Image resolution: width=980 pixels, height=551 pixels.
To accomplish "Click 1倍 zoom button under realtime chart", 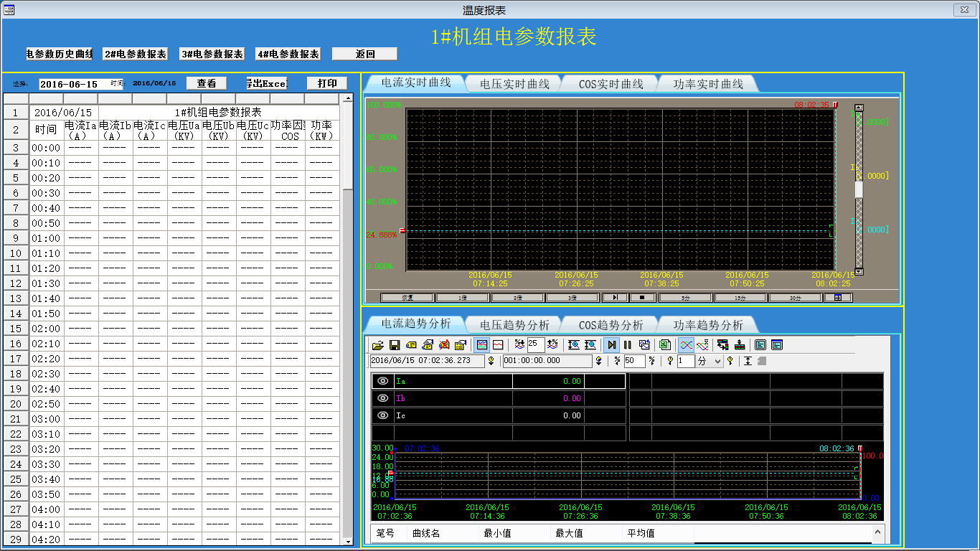I will pos(462,297).
